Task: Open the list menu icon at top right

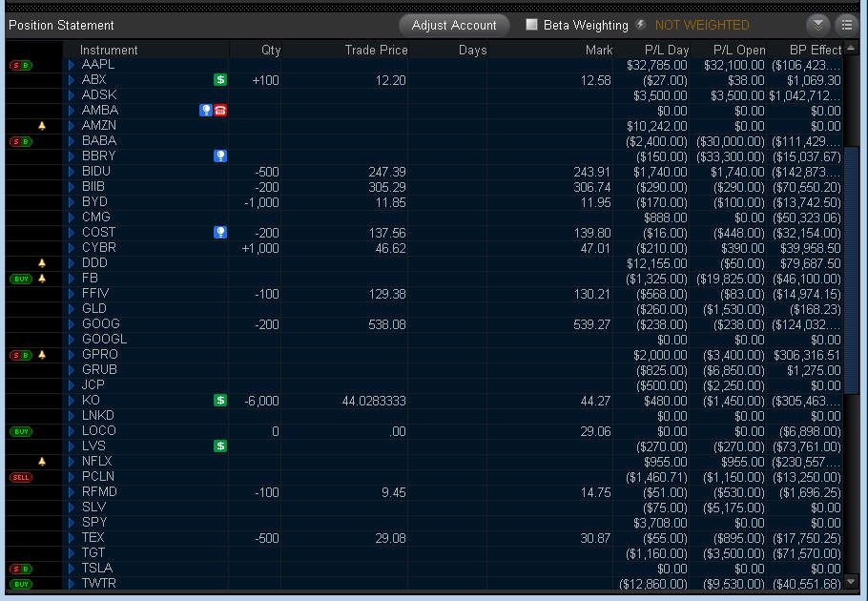Action: coord(846,25)
